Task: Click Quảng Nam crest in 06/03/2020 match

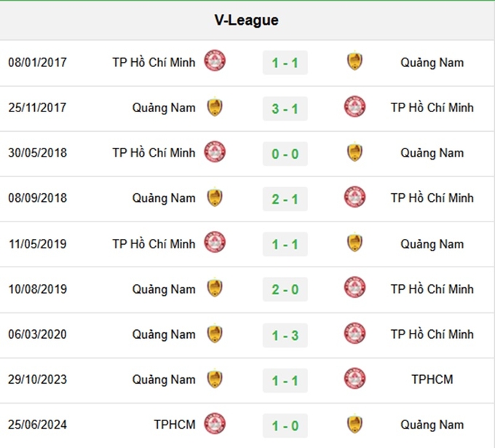Action: point(215,334)
